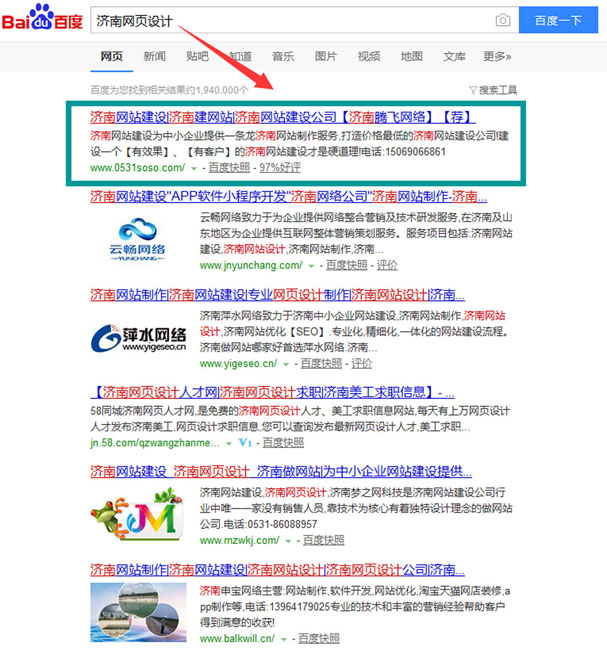Viewport: 607px width, 654px height.
Task: Click the www.mzwkj.com URL
Action: [x=239, y=541]
